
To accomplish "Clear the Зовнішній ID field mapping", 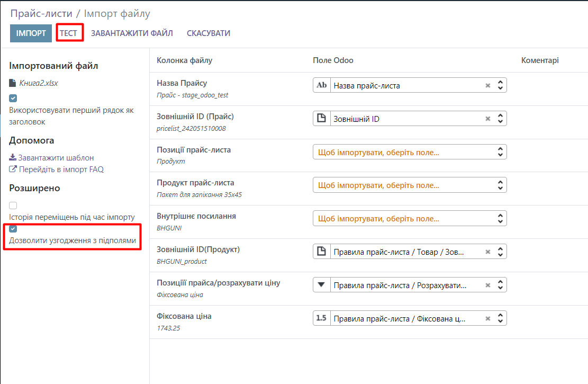I will [x=488, y=119].
